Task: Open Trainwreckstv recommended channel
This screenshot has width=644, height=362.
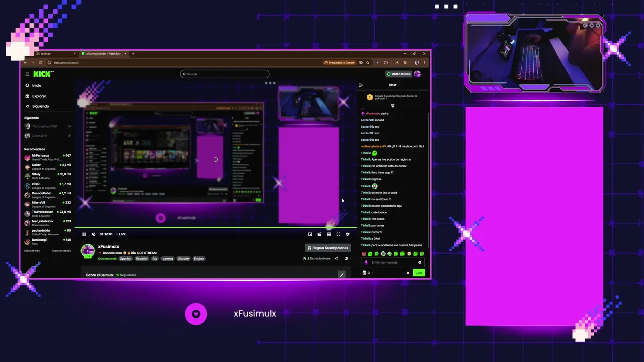Action: (48, 213)
